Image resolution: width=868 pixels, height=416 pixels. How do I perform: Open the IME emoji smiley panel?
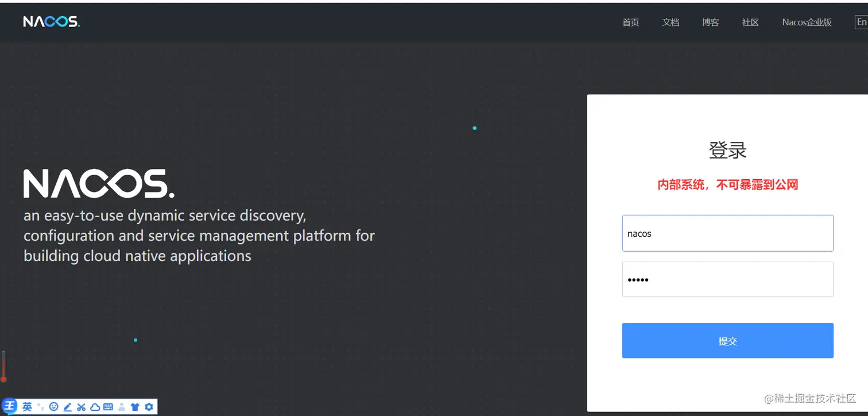[x=54, y=407]
